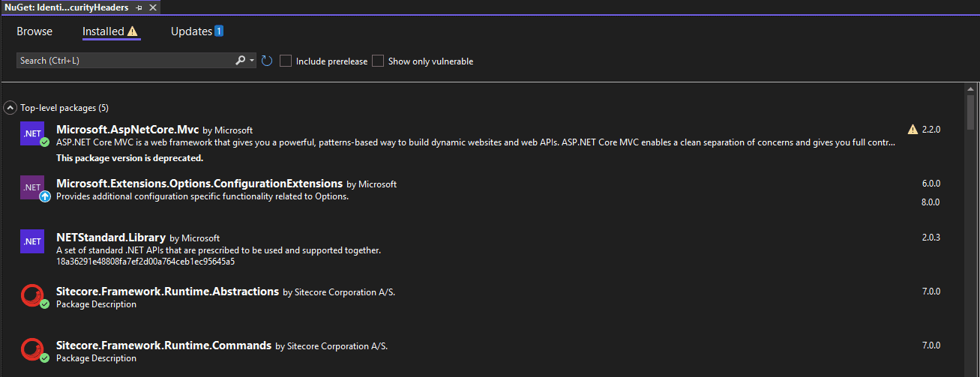This screenshot has height=377, width=980.
Task: Close the NuGet package manager tab
Action: (153, 7)
